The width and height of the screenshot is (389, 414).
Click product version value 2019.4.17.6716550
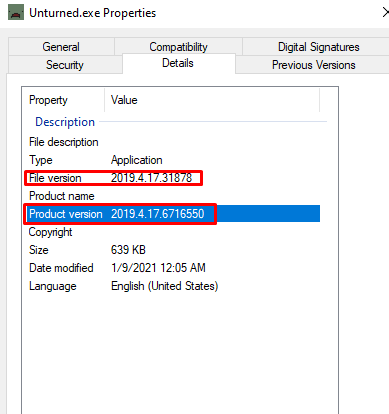[157, 214]
